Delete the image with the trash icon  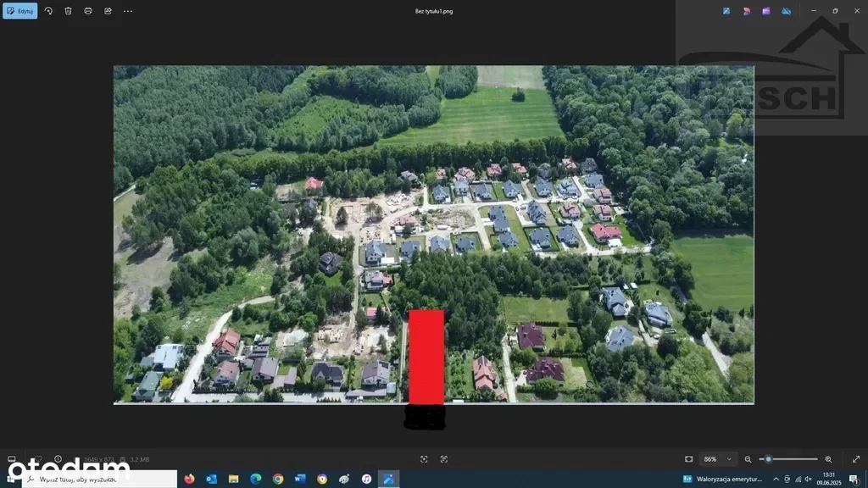pyautogui.click(x=69, y=11)
